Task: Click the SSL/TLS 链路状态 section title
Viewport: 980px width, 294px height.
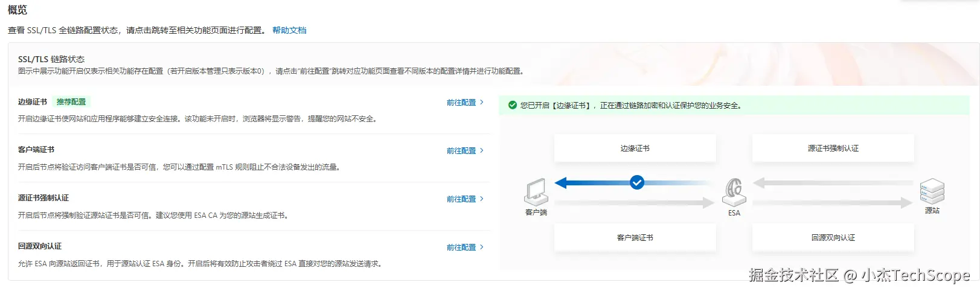Action: tap(51, 59)
